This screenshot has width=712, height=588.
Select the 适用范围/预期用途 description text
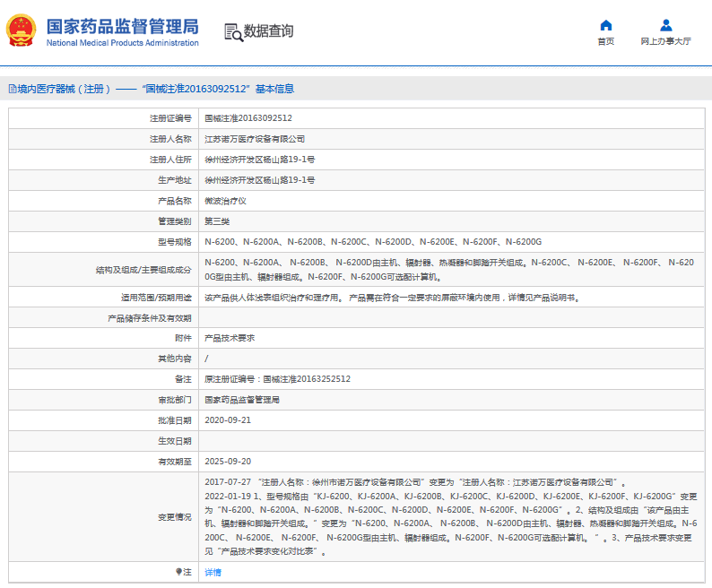click(393, 298)
